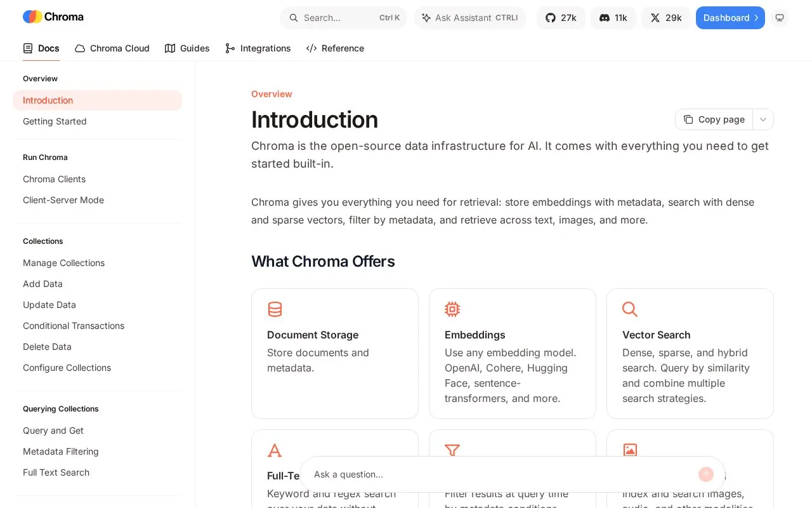Click the Document Storage card title

313,335
